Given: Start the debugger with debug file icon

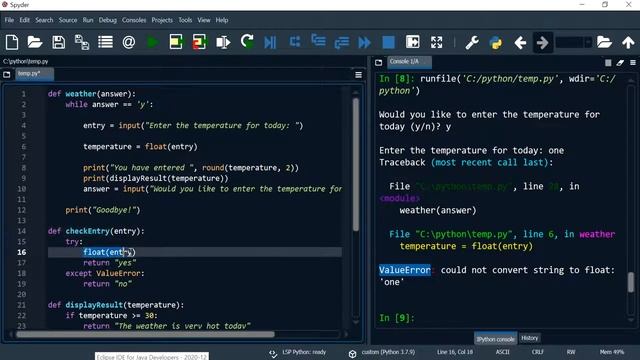Looking at the screenshot, I should point(270,42).
